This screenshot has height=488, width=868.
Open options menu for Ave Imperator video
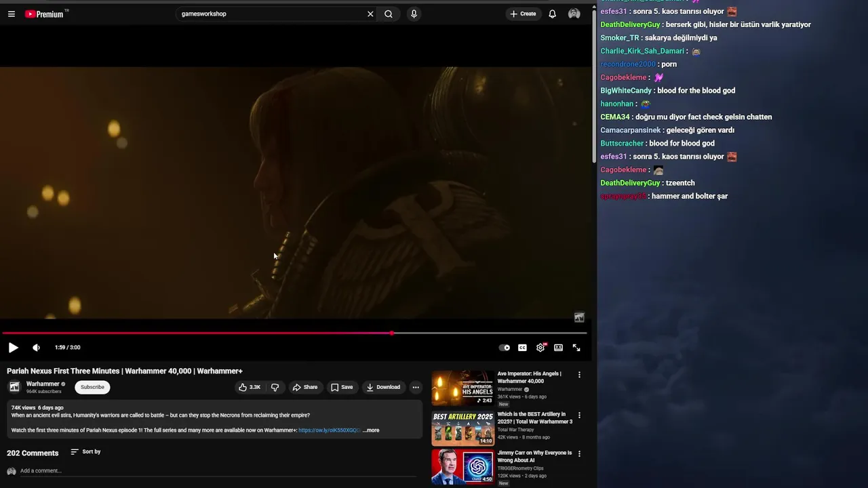click(x=579, y=374)
